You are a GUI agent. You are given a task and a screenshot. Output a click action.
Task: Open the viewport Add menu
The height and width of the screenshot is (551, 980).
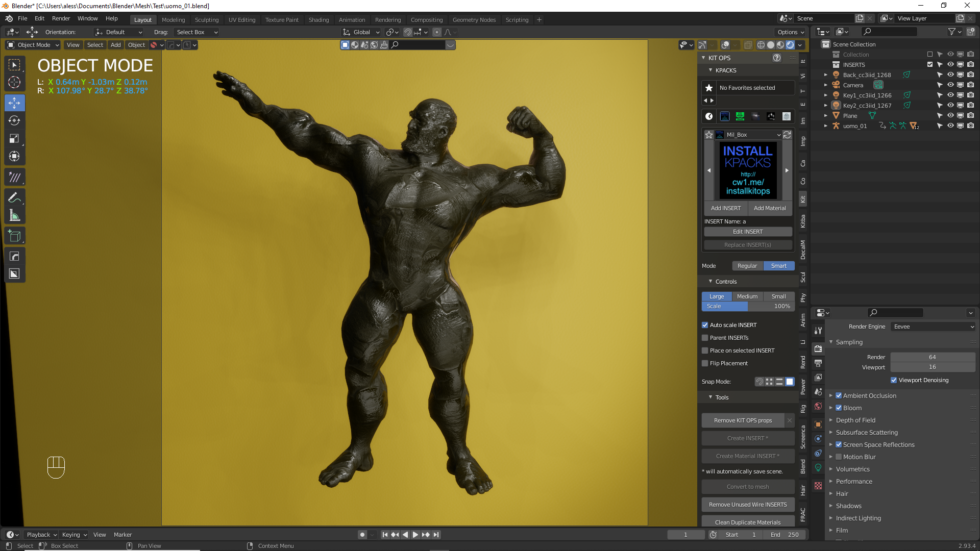pos(116,45)
